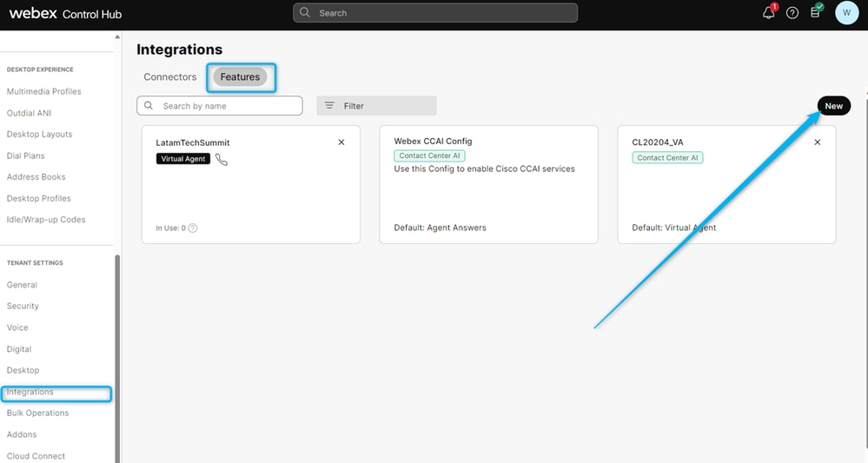Screen dimensions: 868x463
Task: Click the phone icon on LatamTechSummit card
Action: [222, 159]
